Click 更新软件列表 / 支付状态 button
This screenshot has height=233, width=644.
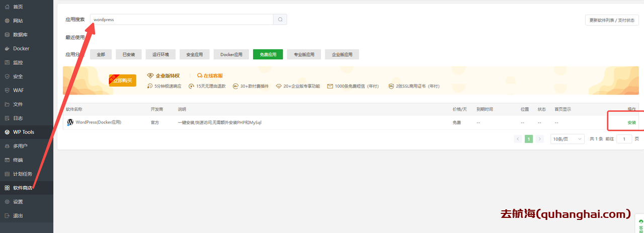click(x=612, y=20)
